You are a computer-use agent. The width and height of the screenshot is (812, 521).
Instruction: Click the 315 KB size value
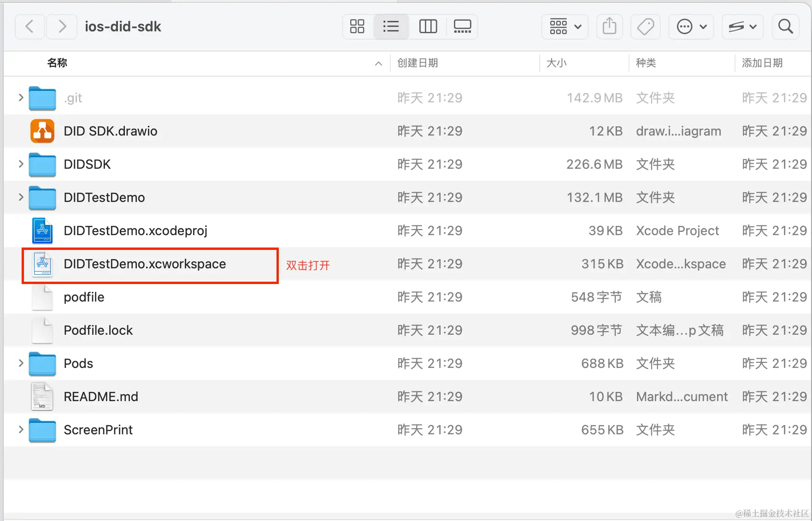click(x=602, y=264)
